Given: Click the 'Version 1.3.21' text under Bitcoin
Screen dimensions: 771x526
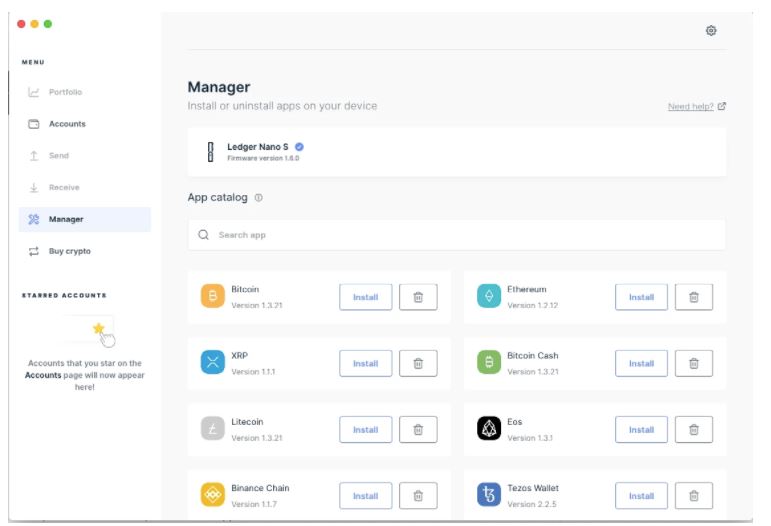Looking at the screenshot, I should [x=257, y=305].
